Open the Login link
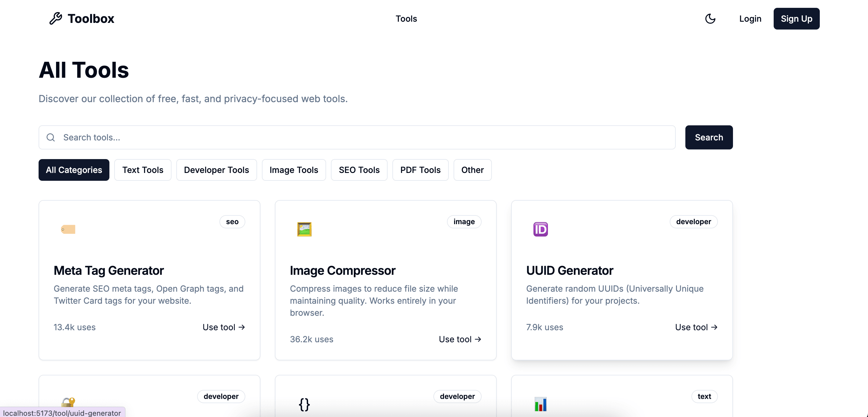 click(x=750, y=19)
